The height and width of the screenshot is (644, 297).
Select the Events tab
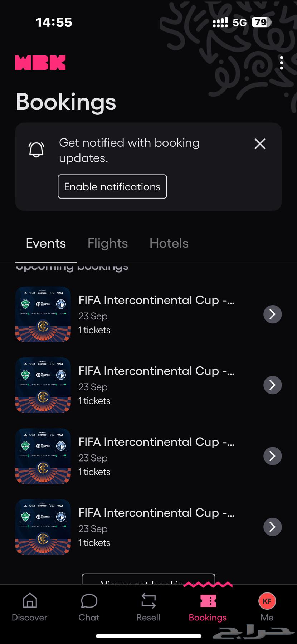tap(46, 243)
